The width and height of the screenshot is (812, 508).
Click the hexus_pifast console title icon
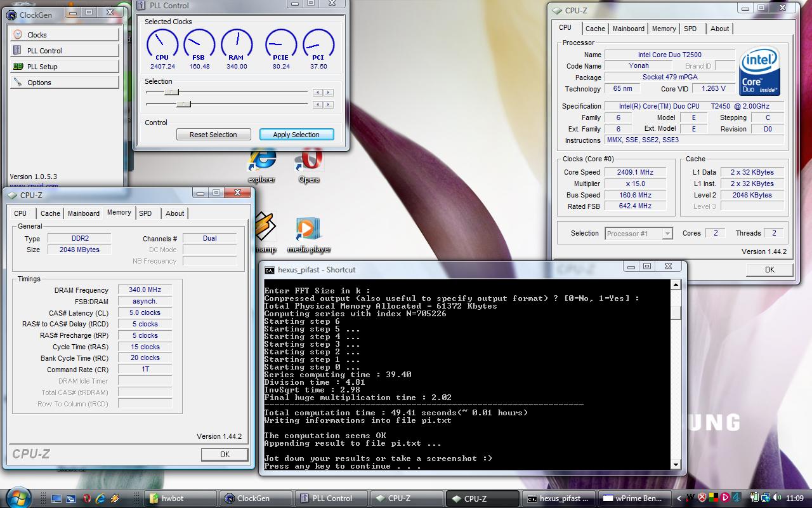270,270
